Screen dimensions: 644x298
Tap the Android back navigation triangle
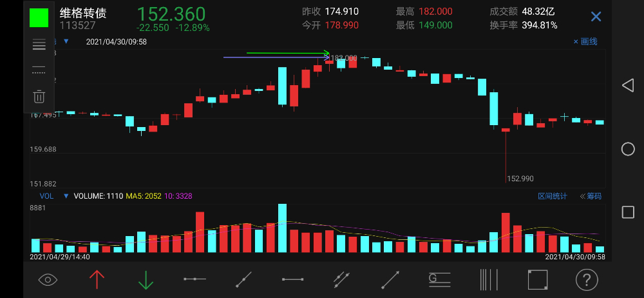[x=627, y=86]
